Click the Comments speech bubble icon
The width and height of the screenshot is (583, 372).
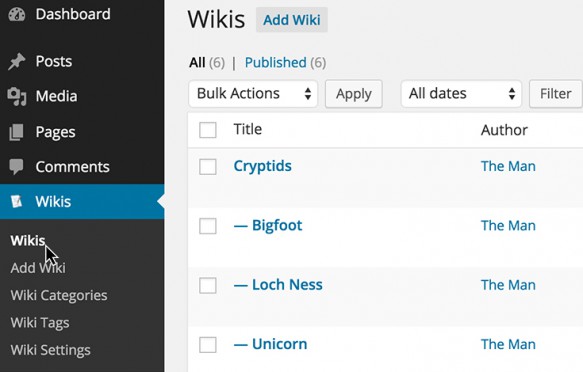point(16,167)
